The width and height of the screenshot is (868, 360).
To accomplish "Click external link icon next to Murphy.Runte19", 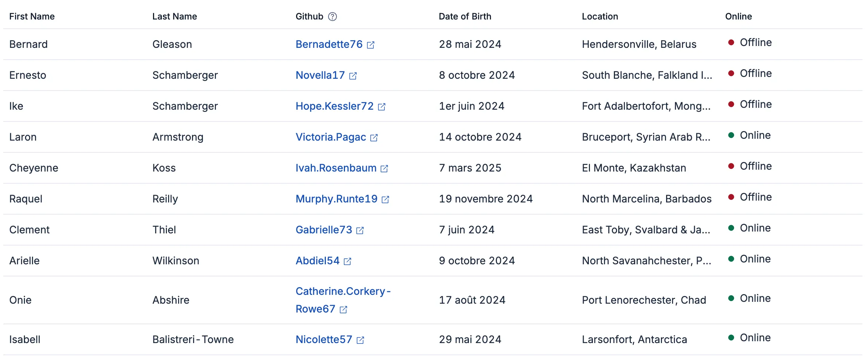I will 385,200.
